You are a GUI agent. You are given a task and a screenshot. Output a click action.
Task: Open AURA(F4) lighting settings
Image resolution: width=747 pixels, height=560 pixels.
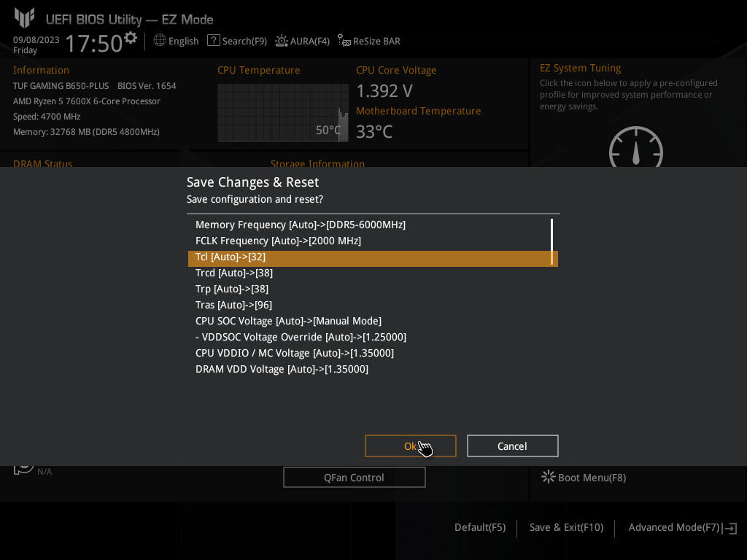[309, 41]
